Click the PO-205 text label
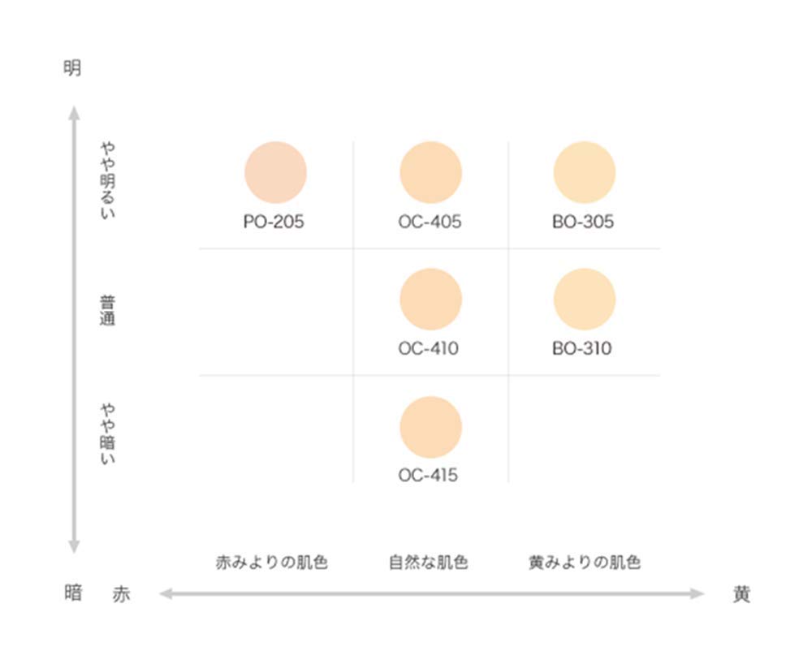Image resolution: width=812 pixels, height=664 pixels. click(x=274, y=222)
